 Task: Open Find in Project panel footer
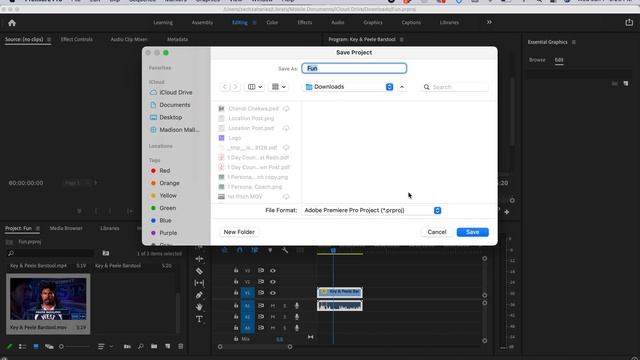click(x=140, y=347)
